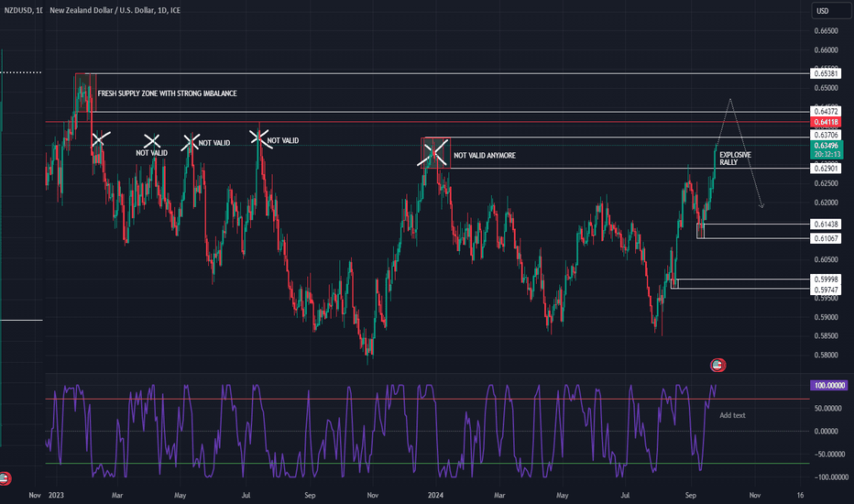Click the 0.58500 price scale value
Viewport: 854px width, 504px height.
[x=826, y=336]
